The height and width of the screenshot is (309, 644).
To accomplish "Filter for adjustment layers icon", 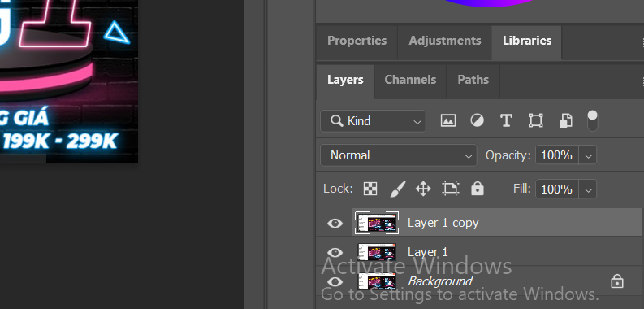I will pyautogui.click(x=477, y=120).
